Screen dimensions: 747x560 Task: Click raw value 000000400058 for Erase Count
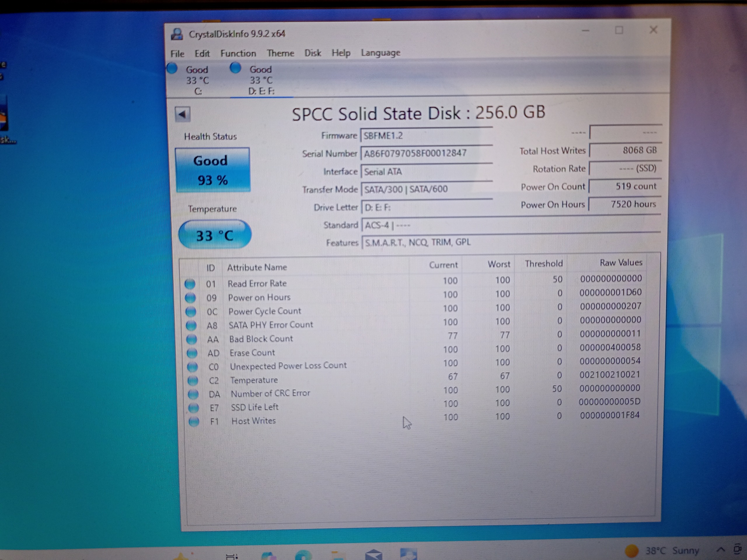(x=610, y=347)
